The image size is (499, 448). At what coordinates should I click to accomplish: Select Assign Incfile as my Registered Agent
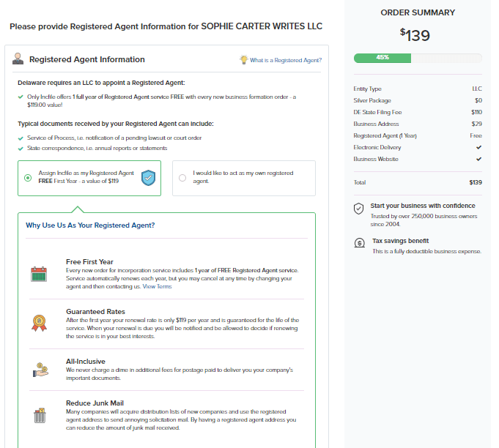pos(28,178)
